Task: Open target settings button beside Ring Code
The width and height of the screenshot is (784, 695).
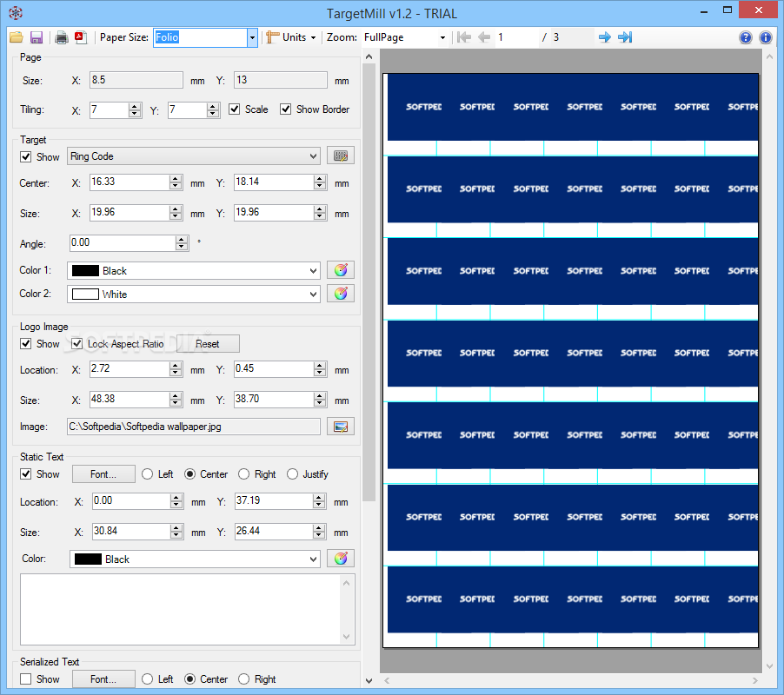Action: tap(341, 156)
